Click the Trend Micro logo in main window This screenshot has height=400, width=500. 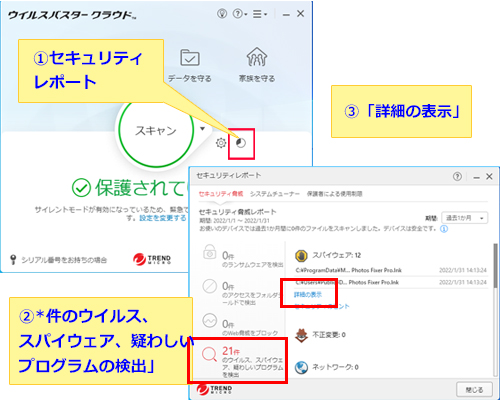(152, 259)
